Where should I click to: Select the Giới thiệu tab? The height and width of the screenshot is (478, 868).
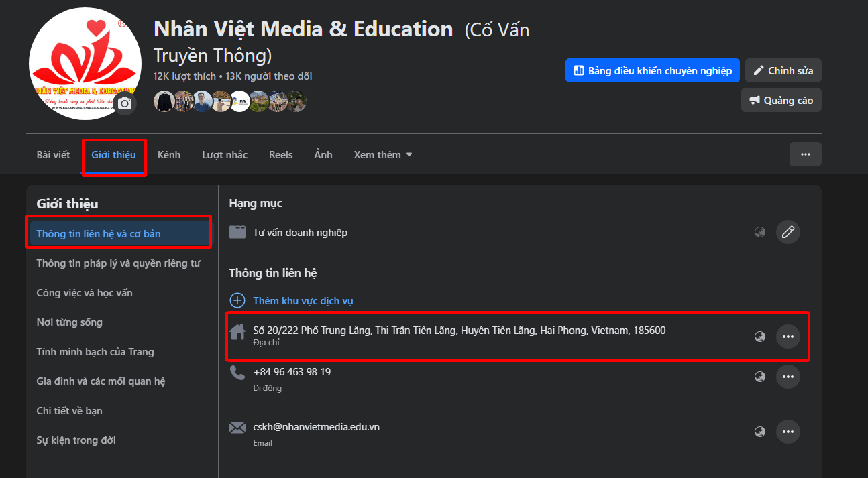(114, 155)
